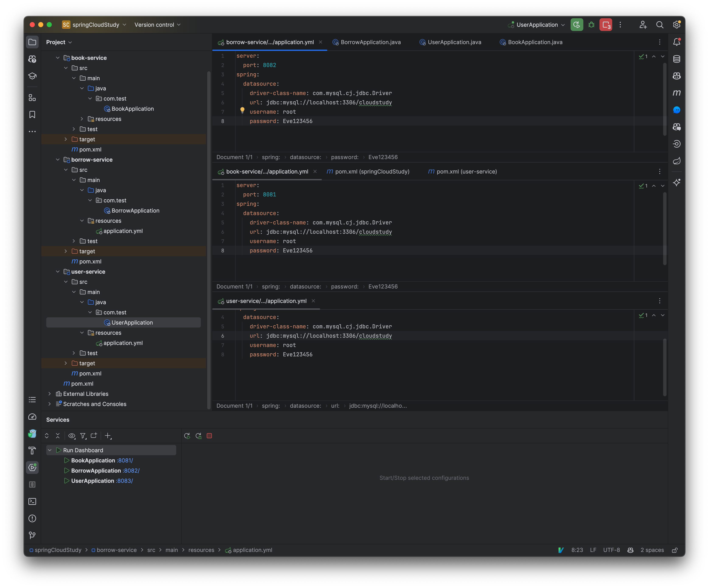Click the UTF-8 encoding indicator

click(611, 550)
